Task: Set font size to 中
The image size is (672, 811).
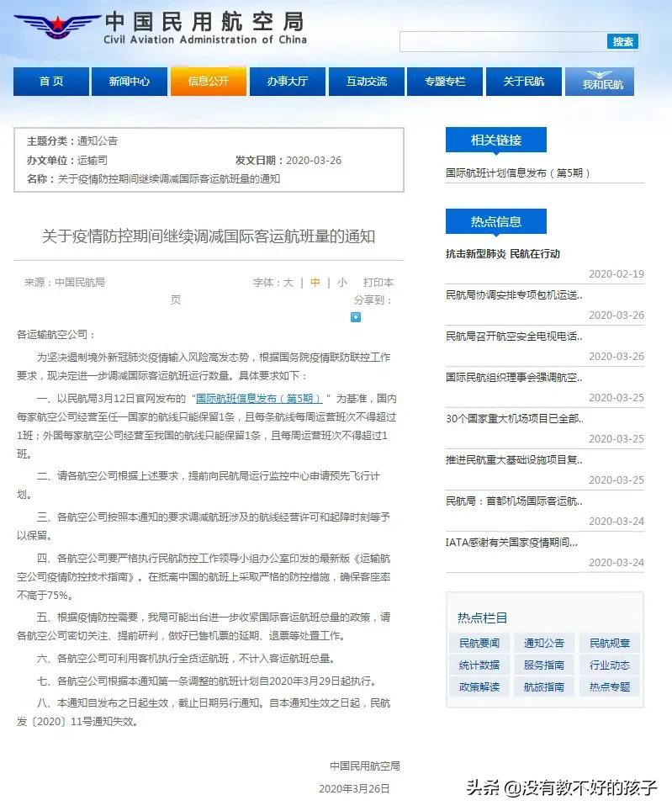Action: tap(315, 283)
